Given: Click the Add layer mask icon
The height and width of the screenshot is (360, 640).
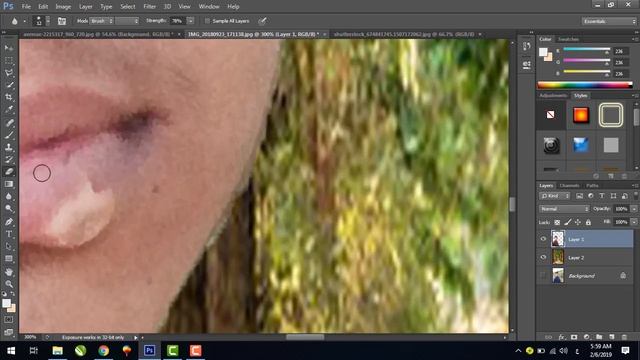Looking at the screenshot, I should pos(574,337).
